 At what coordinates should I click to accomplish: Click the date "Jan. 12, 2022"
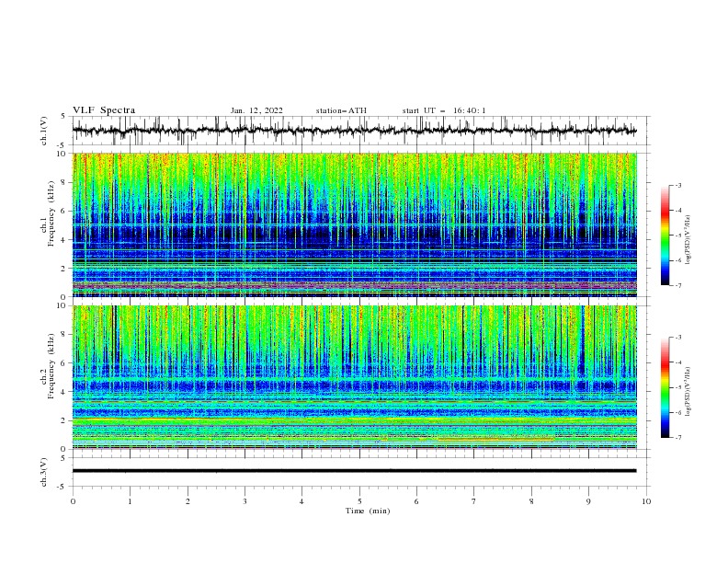(256, 110)
